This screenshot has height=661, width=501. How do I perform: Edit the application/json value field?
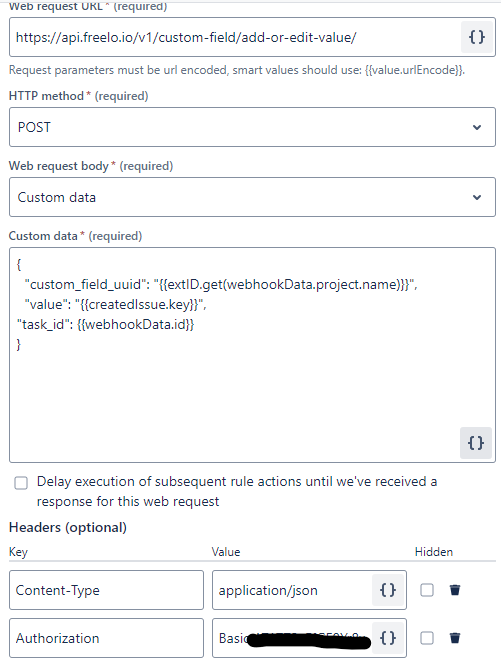click(x=293, y=590)
